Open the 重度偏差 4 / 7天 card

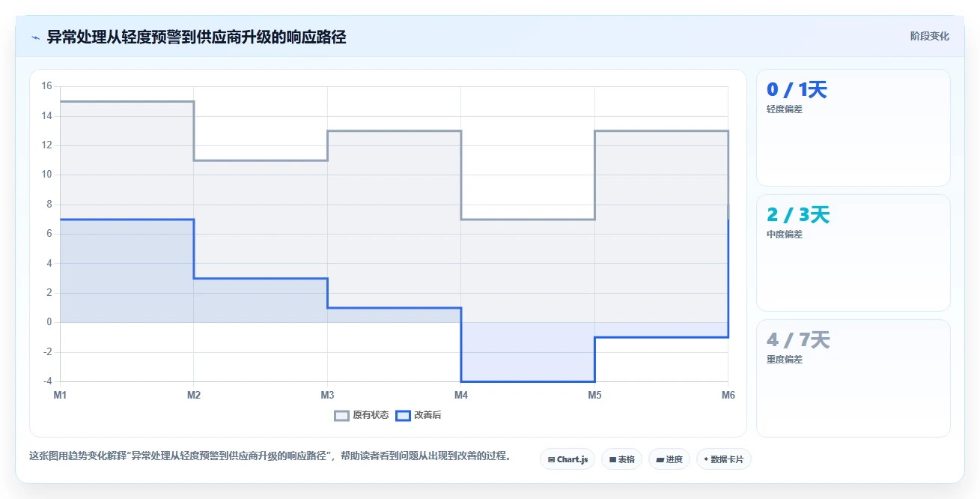853,378
